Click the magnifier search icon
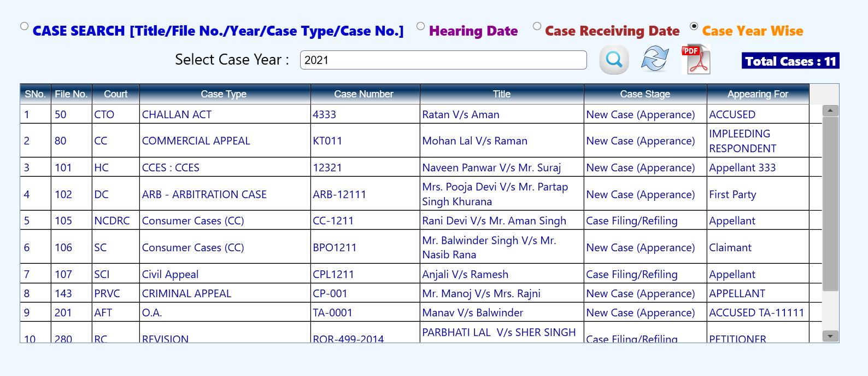 (614, 60)
